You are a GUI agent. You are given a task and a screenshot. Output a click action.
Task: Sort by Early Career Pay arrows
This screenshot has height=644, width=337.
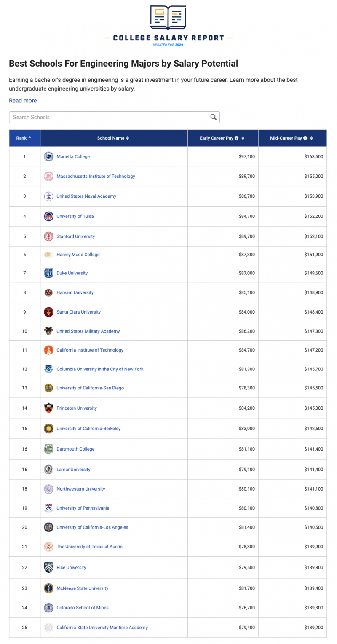(x=243, y=138)
